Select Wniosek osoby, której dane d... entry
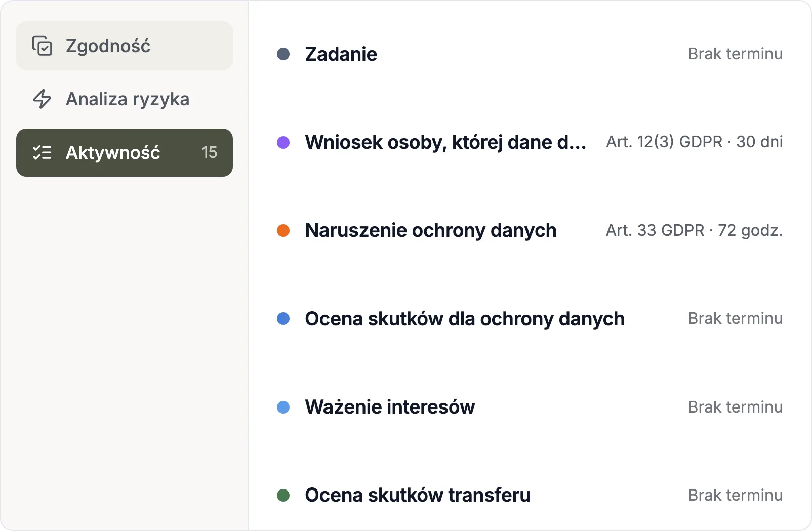This screenshot has height=531, width=812. point(445,142)
